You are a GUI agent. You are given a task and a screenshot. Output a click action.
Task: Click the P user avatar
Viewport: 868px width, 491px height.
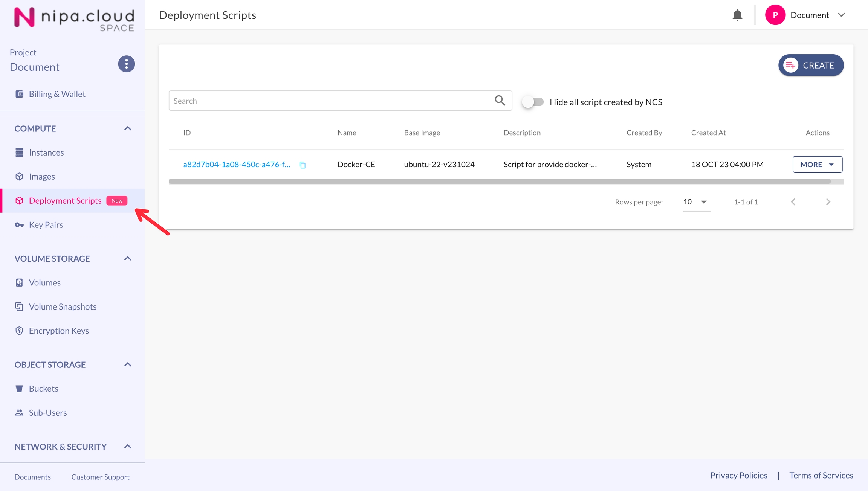coord(775,15)
